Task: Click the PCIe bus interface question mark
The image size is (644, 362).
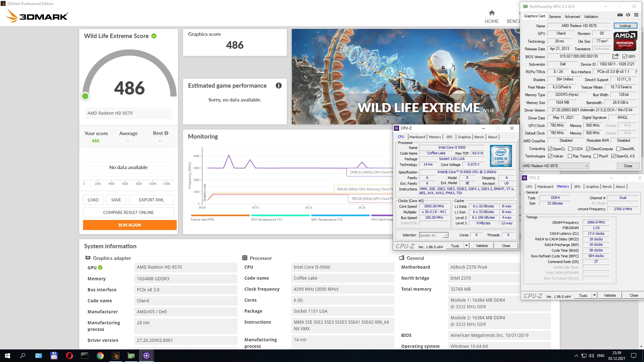Action: (x=636, y=72)
